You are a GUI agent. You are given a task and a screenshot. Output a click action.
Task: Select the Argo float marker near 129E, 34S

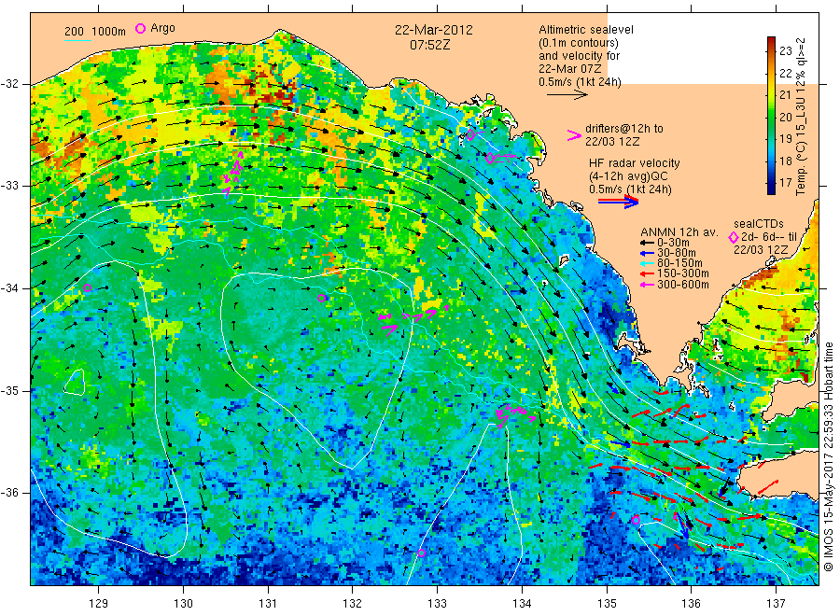(88, 287)
